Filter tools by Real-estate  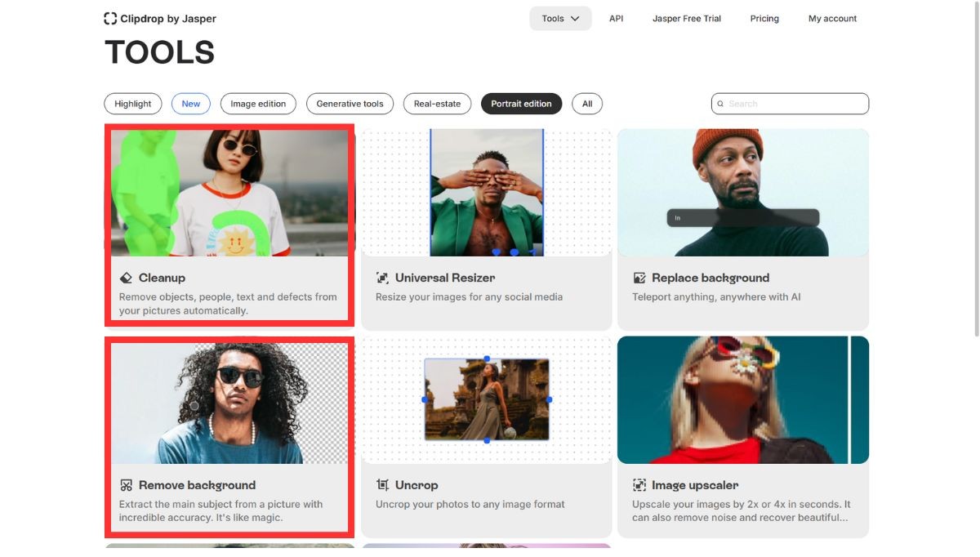coord(437,104)
